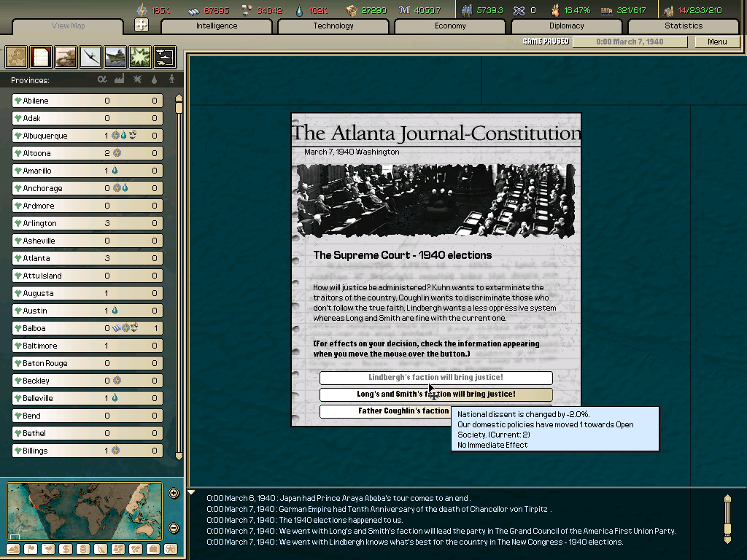Toggle the oil filter in Provinces panel
This screenshot has height=560, width=747.
pyautogui.click(x=154, y=79)
